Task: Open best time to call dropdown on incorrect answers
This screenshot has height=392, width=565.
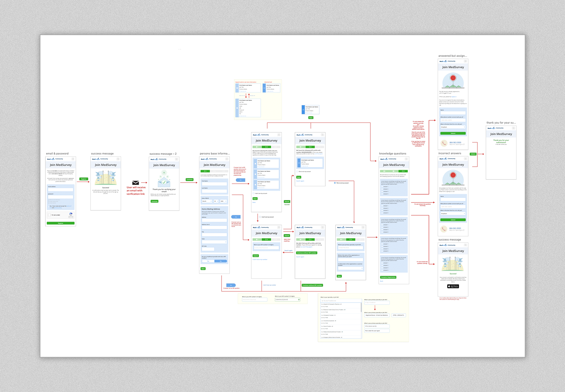Action: [453, 213]
